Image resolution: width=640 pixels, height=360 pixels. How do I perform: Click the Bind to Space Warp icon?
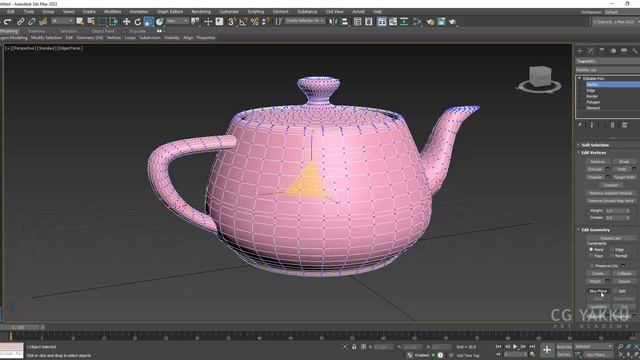tap(43, 22)
